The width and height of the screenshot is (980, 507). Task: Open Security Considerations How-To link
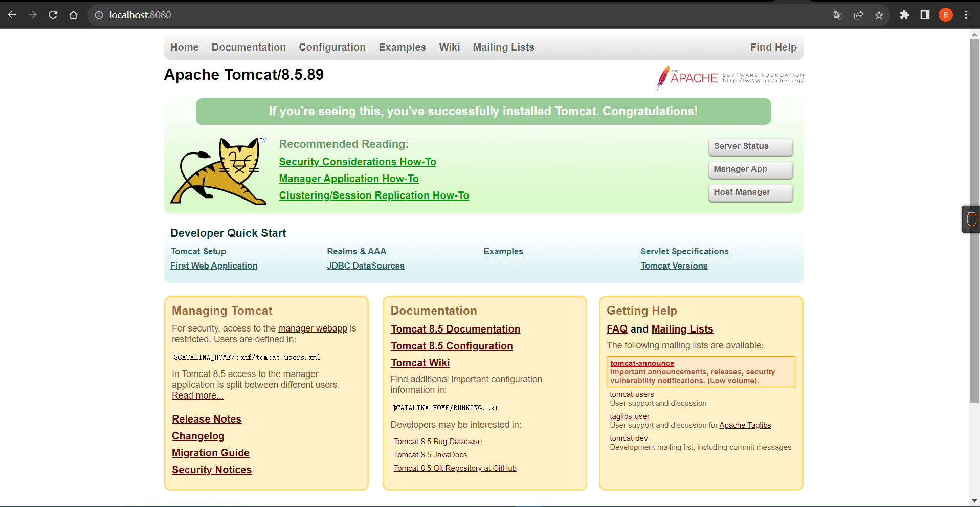click(358, 162)
